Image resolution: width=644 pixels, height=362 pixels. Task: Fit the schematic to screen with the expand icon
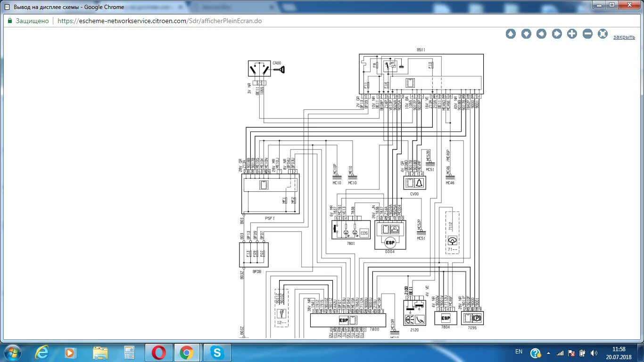pyautogui.click(x=603, y=34)
